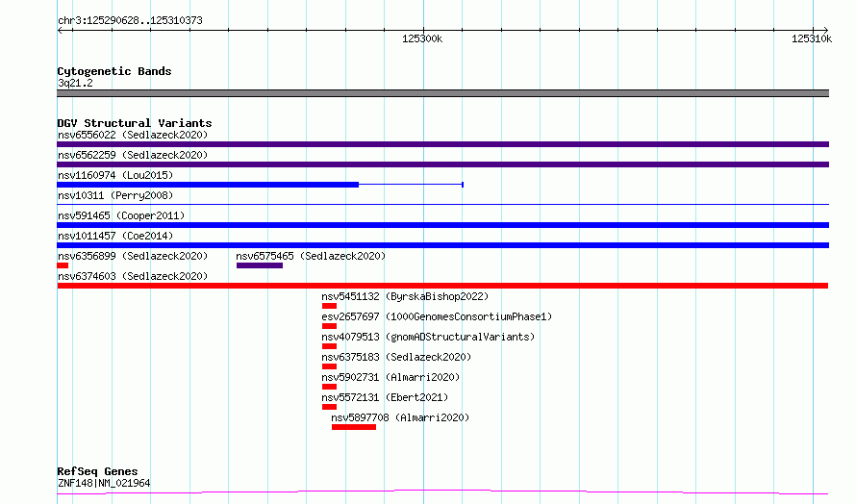856x504 pixels.
Task: Click the red bar under nsv5572131
Action: click(329, 407)
